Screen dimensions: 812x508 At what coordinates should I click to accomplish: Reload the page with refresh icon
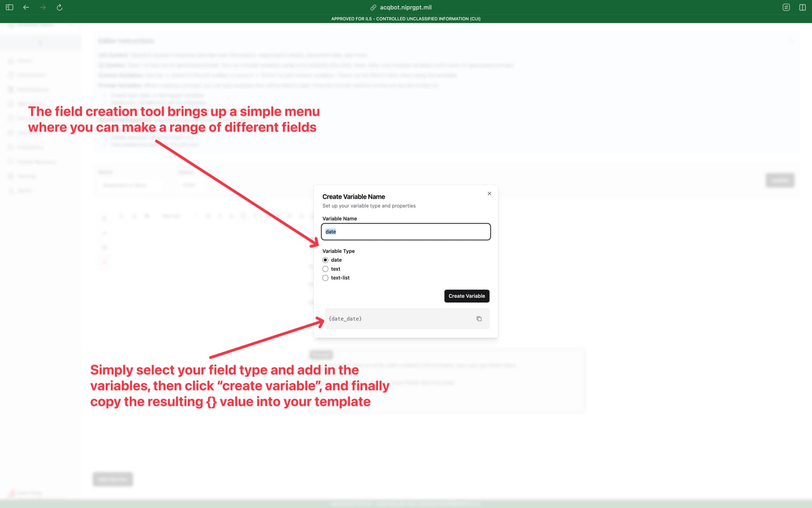(x=60, y=7)
